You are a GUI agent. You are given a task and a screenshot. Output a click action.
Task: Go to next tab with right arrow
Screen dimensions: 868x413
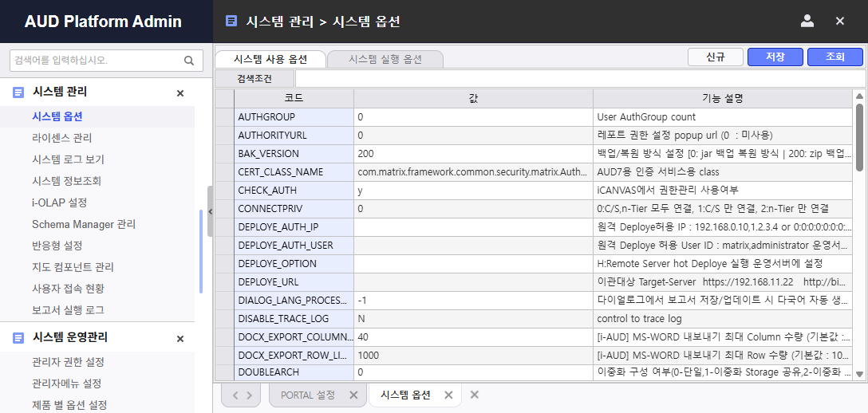coord(249,395)
